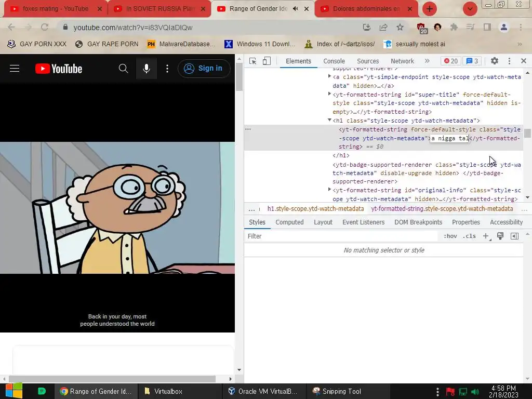Go to YouTube home via logo
Screen dimensions: 532x399
click(59, 69)
